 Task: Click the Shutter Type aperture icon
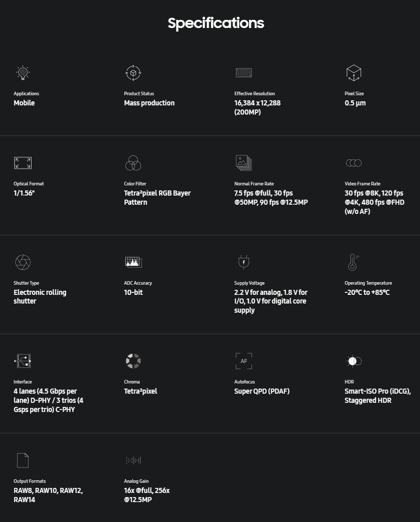(x=22, y=262)
